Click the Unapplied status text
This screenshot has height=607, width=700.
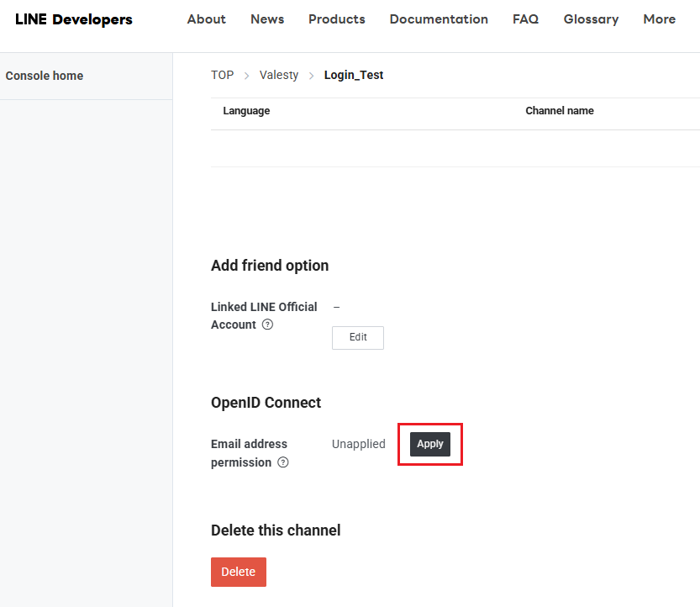359,444
